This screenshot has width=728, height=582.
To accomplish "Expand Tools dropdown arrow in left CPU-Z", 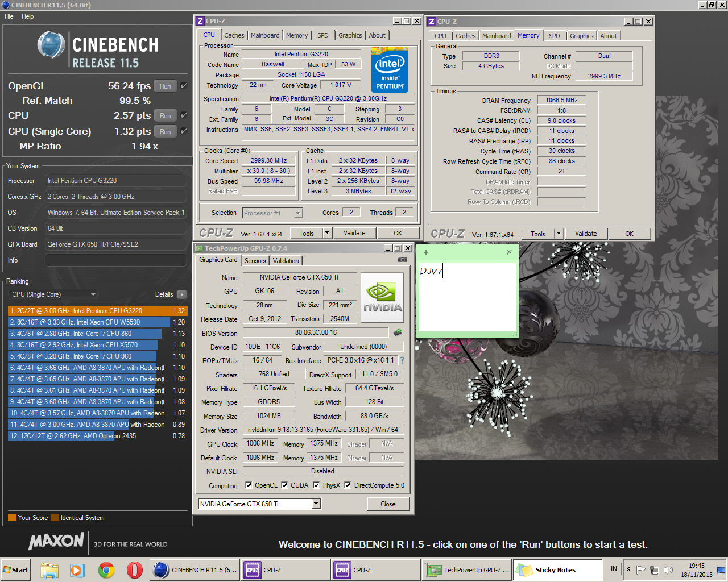I will [x=327, y=233].
